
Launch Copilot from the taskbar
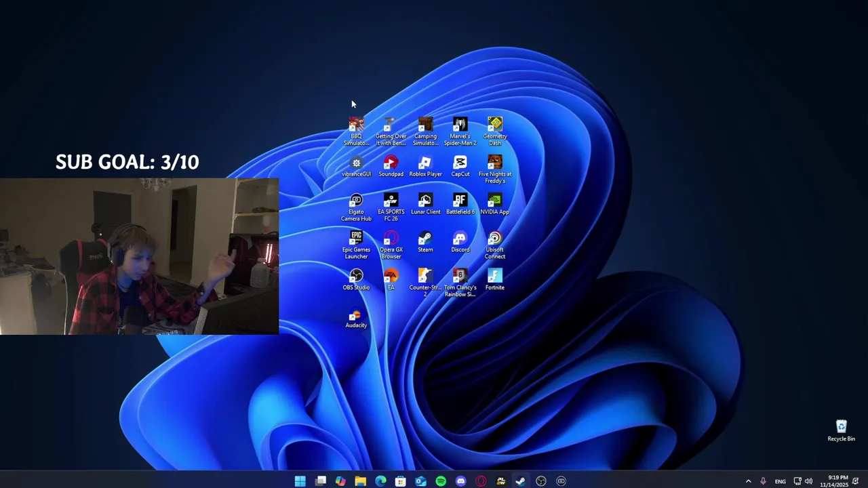click(340, 481)
